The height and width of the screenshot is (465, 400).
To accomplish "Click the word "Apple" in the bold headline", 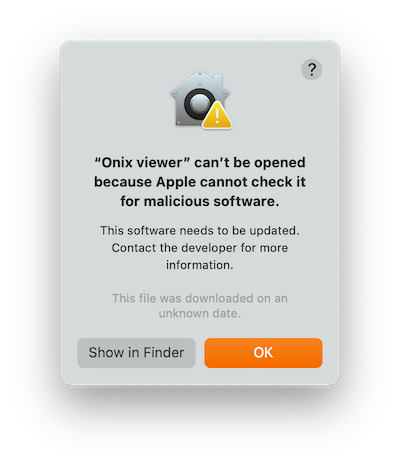I will [176, 182].
